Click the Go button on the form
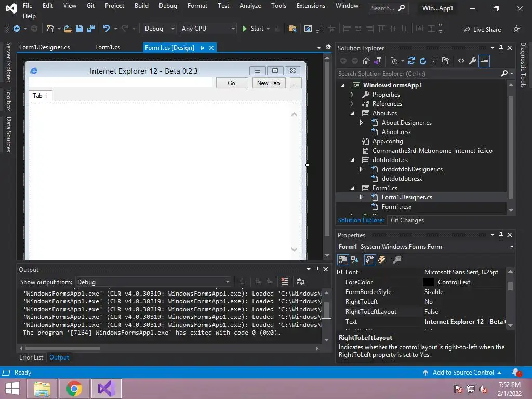The height and width of the screenshot is (399, 532). point(232,83)
